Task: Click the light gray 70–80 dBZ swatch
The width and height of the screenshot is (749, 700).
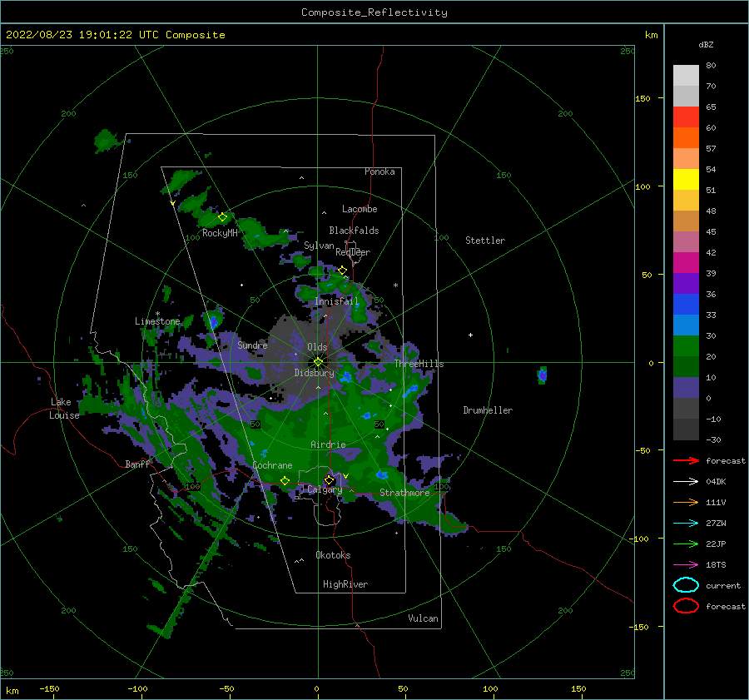Action: (686, 75)
